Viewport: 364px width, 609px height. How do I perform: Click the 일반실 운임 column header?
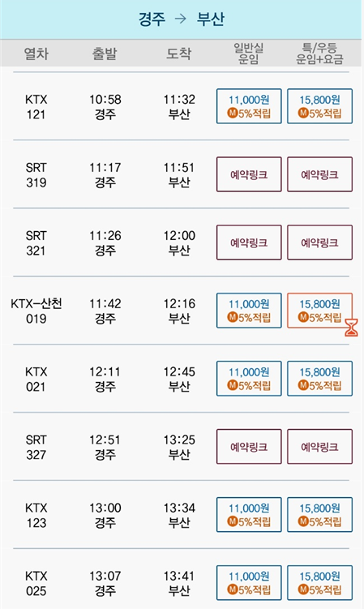pos(249,54)
